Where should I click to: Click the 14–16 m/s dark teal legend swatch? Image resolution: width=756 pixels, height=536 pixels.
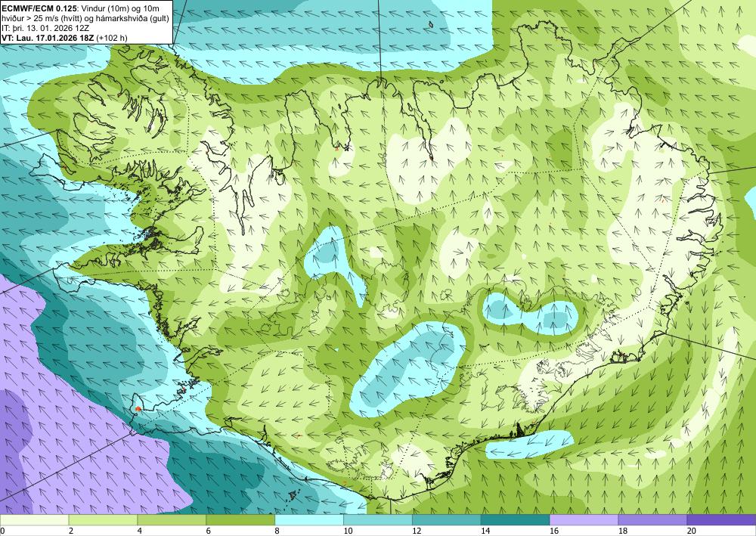click(x=515, y=520)
